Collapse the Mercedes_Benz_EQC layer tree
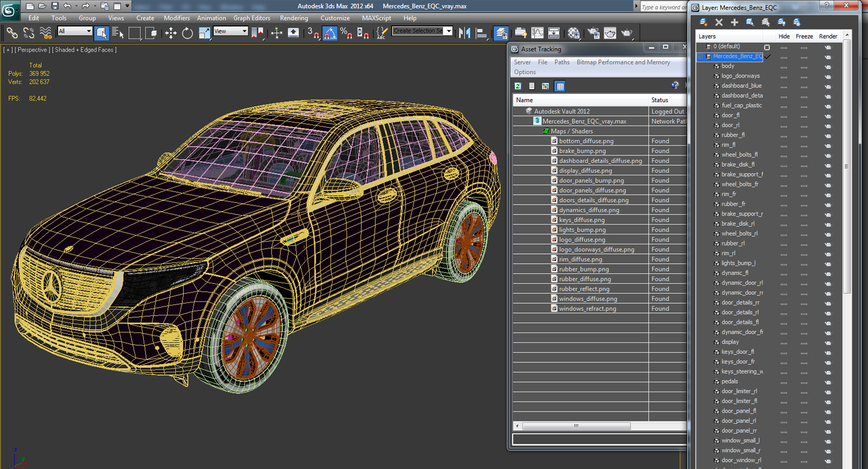Screen dimensions: 868x469 click(x=700, y=57)
